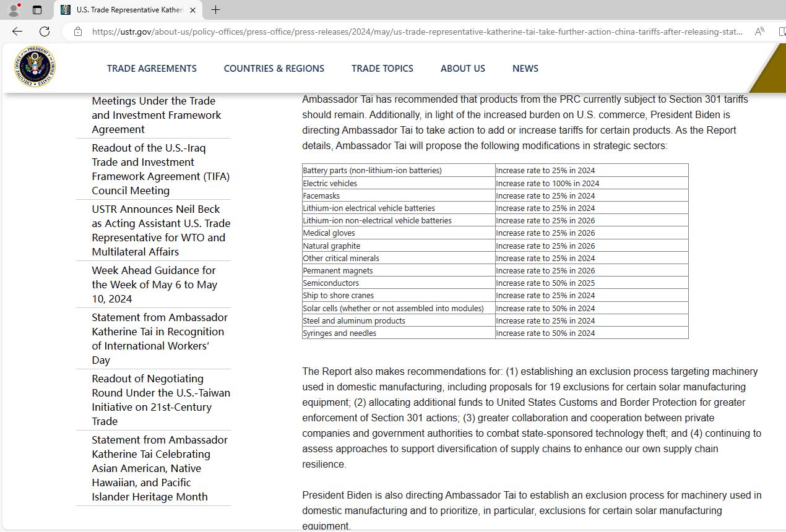The height and width of the screenshot is (532, 786).
Task: Select the U.S. Trade Representative browser tab
Action: pyautogui.click(x=129, y=10)
